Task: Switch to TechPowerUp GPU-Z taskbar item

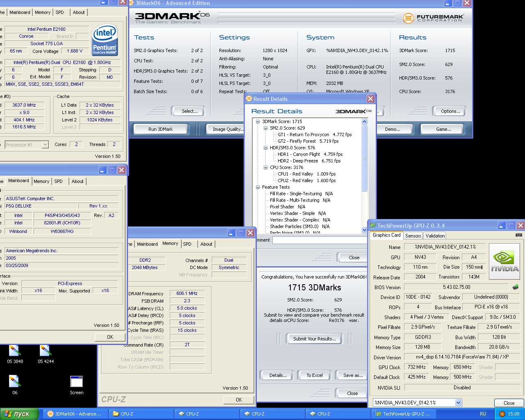Action: coord(403,414)
